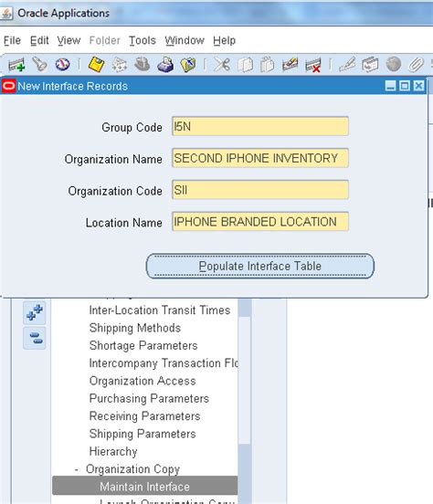
Task: Click the Organization Code field
Action: tap(260, 190)
